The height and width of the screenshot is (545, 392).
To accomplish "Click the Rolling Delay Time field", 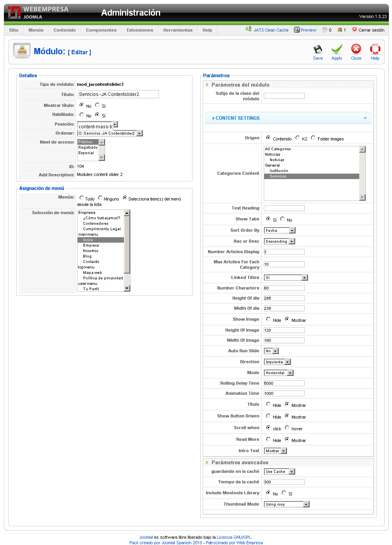I will coord(284,383).
